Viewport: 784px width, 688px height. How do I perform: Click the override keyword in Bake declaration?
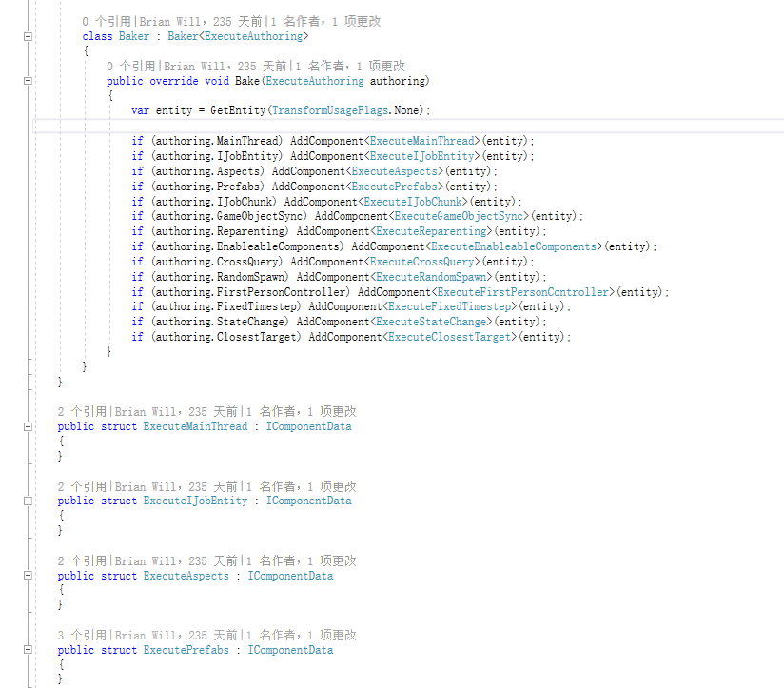[174, 81]
